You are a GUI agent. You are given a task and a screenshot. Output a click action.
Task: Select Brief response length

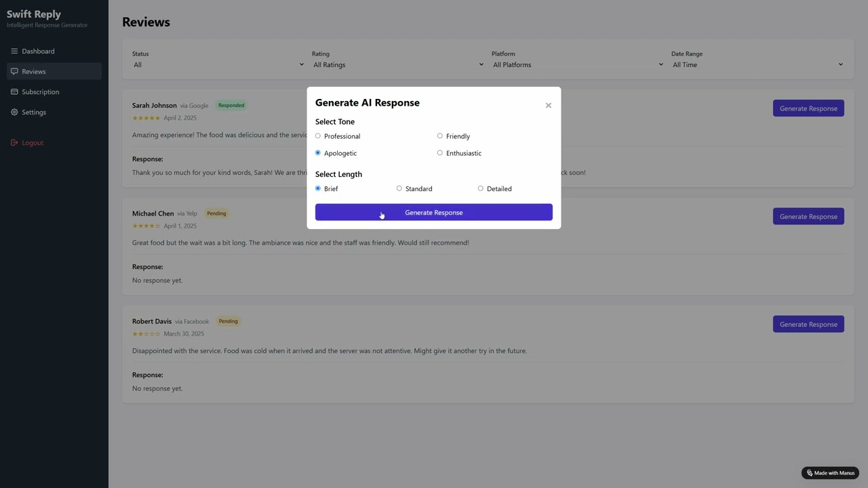(318, 188)
